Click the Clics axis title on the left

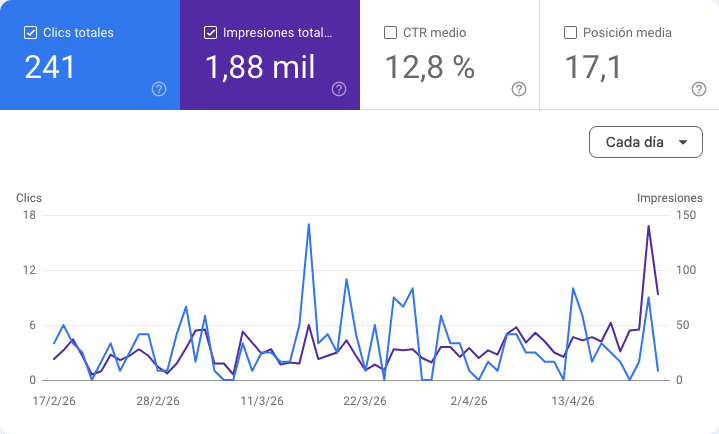click(29, 198)
